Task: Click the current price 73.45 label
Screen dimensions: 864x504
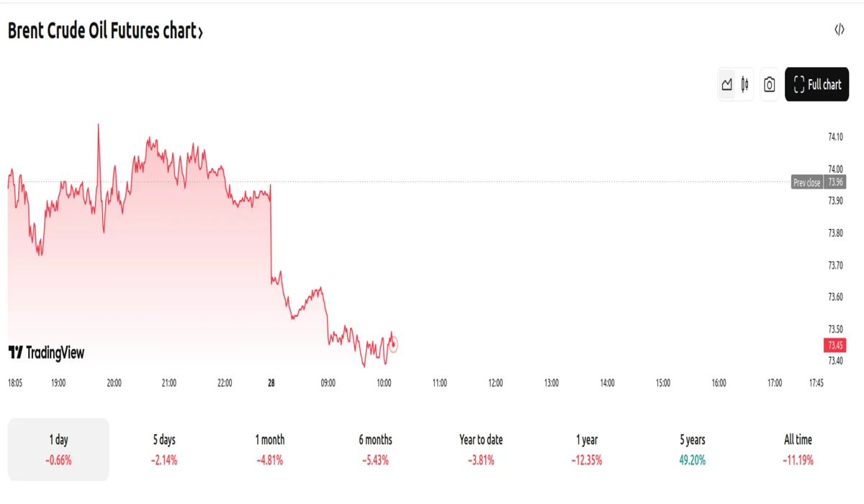Action: tap(836, 345)
